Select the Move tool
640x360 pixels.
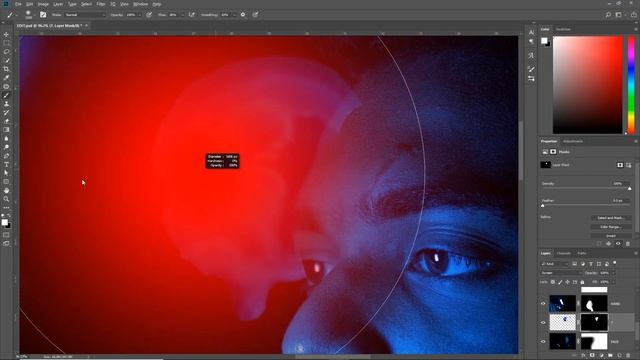pos(6,35)
